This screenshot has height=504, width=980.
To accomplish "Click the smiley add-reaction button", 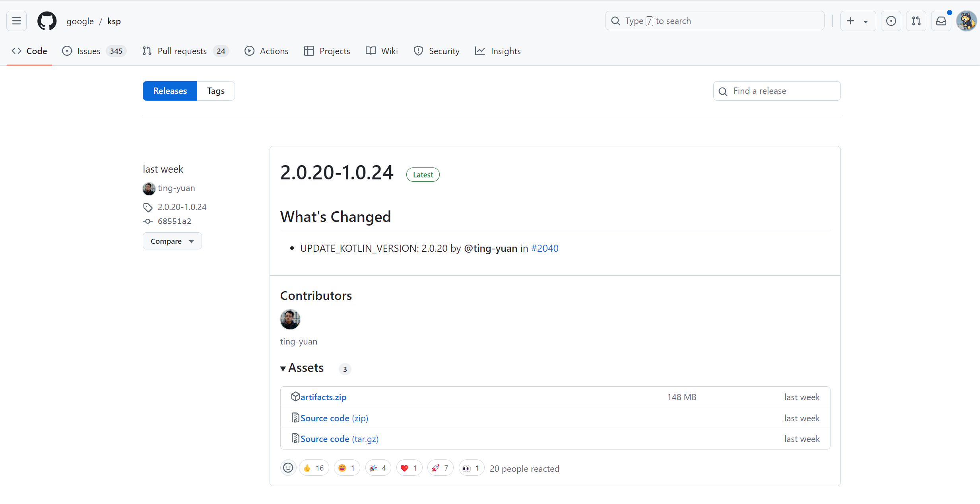I will point(288,468).
